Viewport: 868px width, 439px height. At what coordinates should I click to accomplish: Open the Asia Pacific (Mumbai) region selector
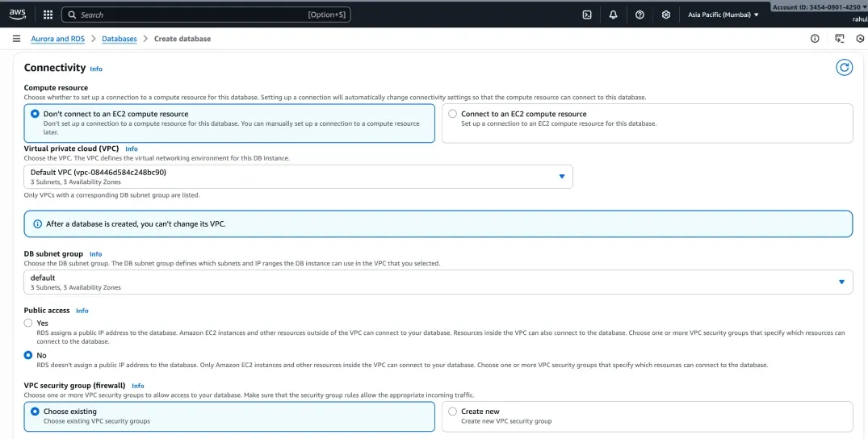tap(723, 15)
